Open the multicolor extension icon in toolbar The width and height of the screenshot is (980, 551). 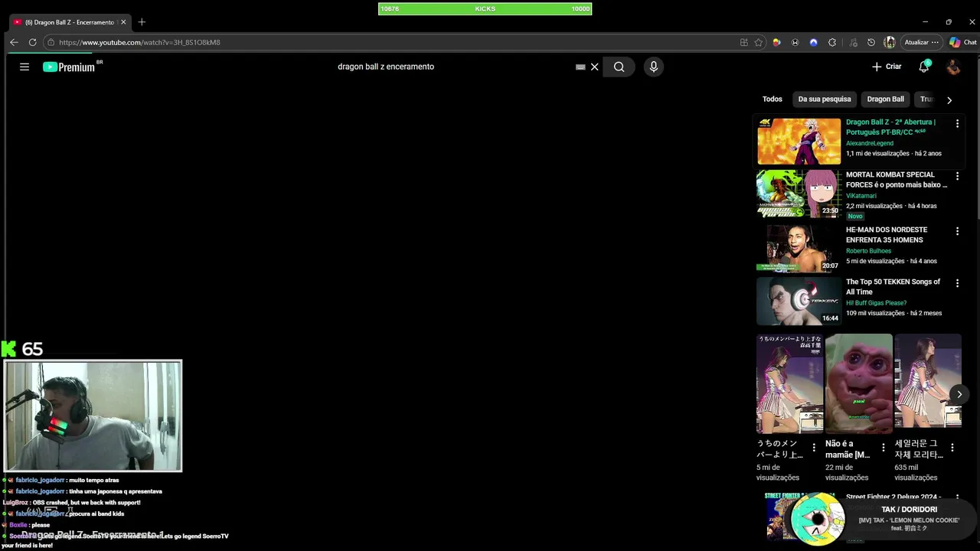tap(776, 42)
